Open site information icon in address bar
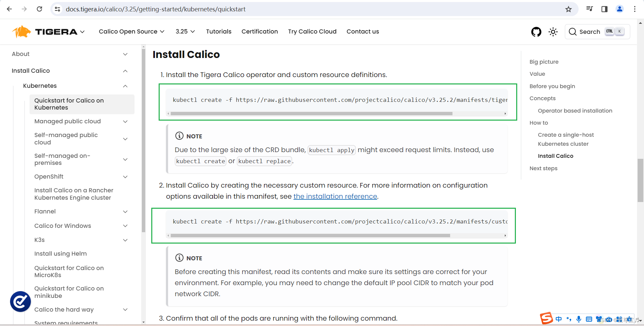Image resolution: width=644 pixels, height=326 pixels. 58,9
